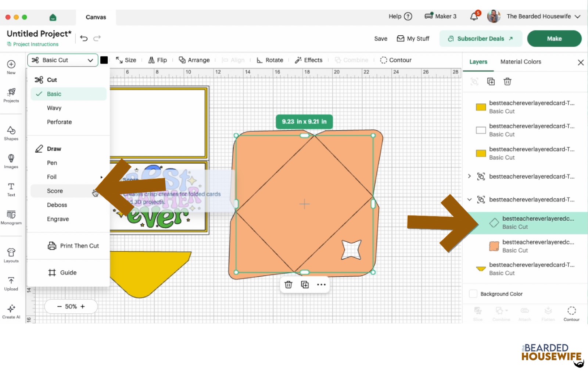The height and width of the screenshot is (374, 588).
Task: Expand the collapsed group layer
Action: click(x=469, y=177)
